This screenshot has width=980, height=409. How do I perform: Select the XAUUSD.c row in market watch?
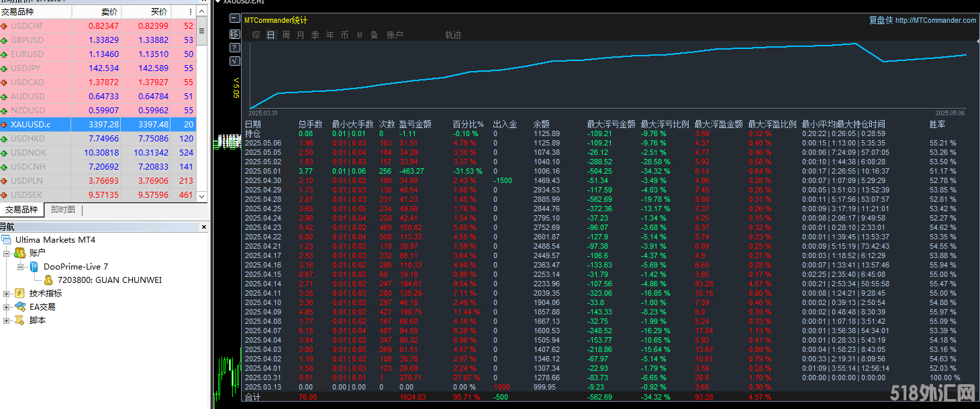pyautogui.click(x=98, y=125)
